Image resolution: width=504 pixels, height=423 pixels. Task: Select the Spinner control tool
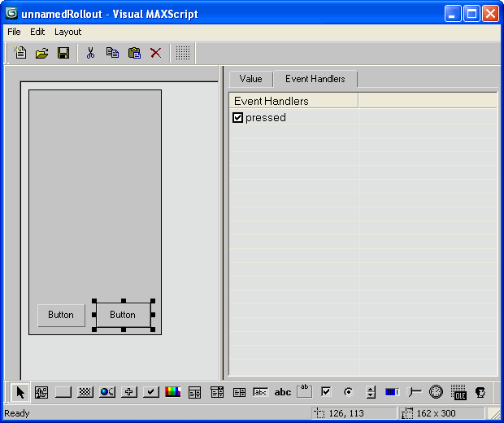point(371,392)
